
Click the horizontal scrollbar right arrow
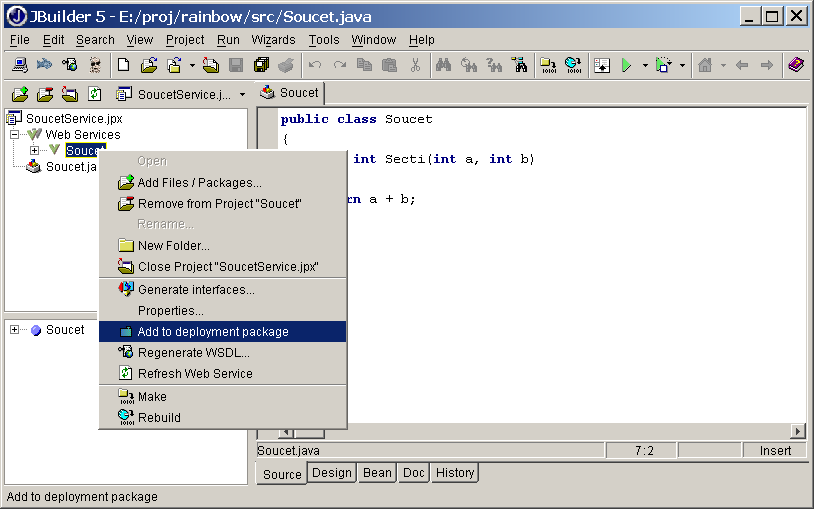pyautogui.click(x=798, y=431)
